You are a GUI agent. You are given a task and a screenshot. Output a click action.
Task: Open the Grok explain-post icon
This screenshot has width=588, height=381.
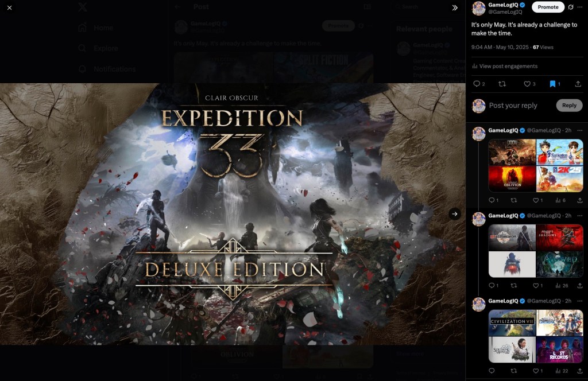point(570,7)
